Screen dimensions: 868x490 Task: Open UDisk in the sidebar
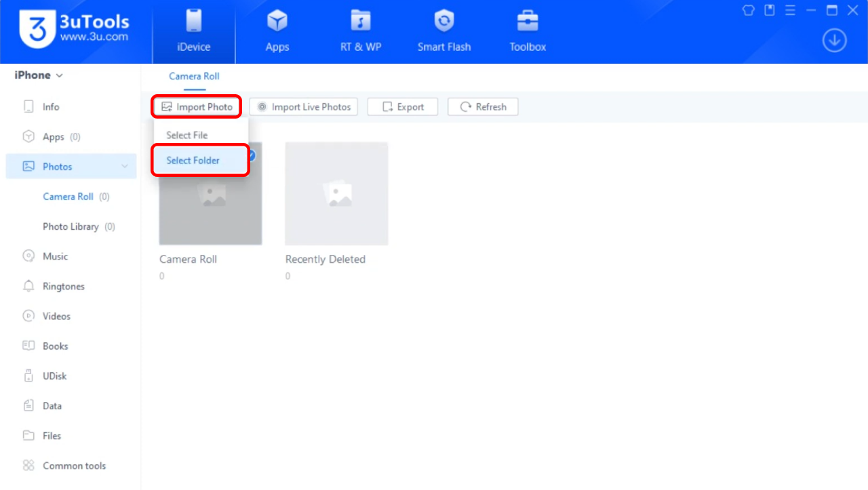pyautogui.click(x=54, y=376)
